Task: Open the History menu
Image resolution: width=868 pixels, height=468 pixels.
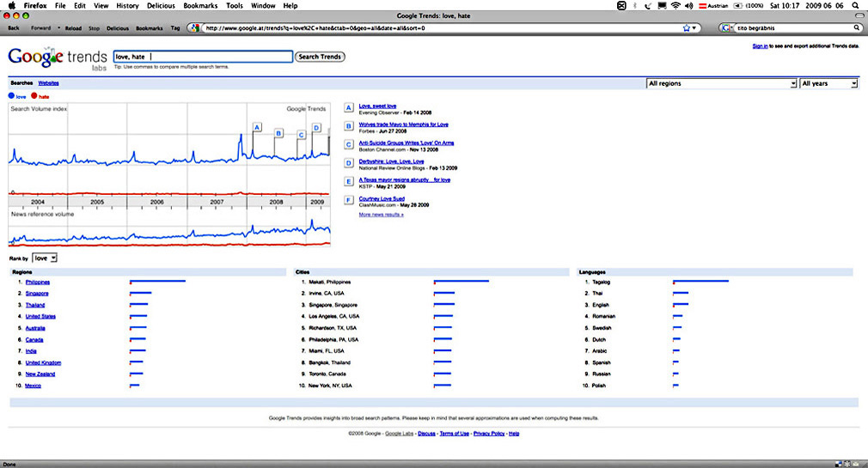Action: (x=127, y=5)
